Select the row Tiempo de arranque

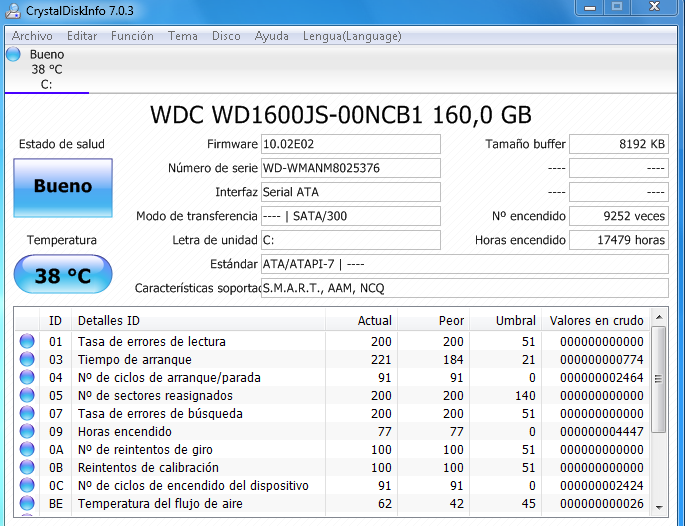332,359
